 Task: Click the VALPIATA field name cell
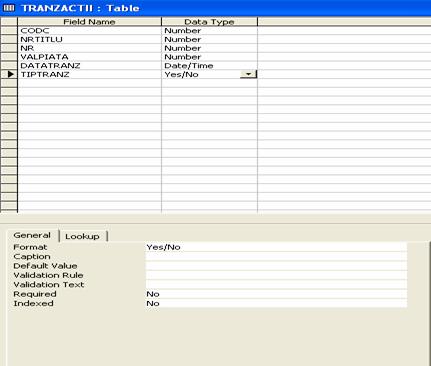click(89, 57)
